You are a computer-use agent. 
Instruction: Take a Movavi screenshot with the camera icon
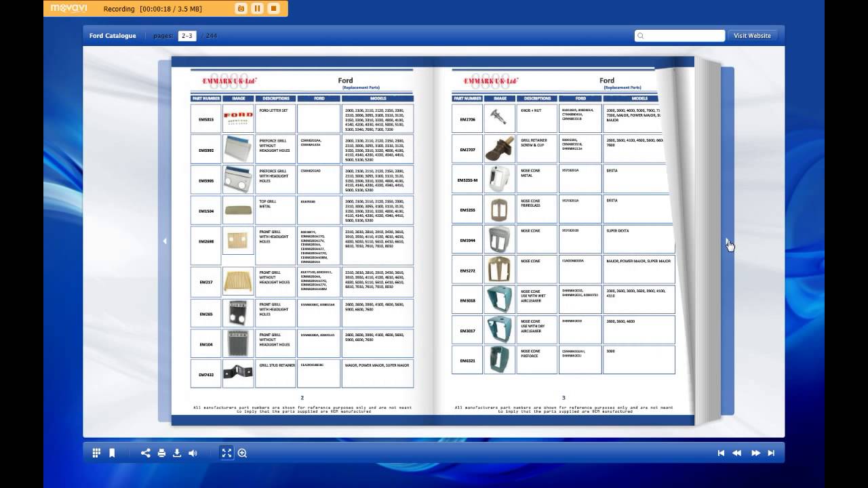tap(240, 8)
